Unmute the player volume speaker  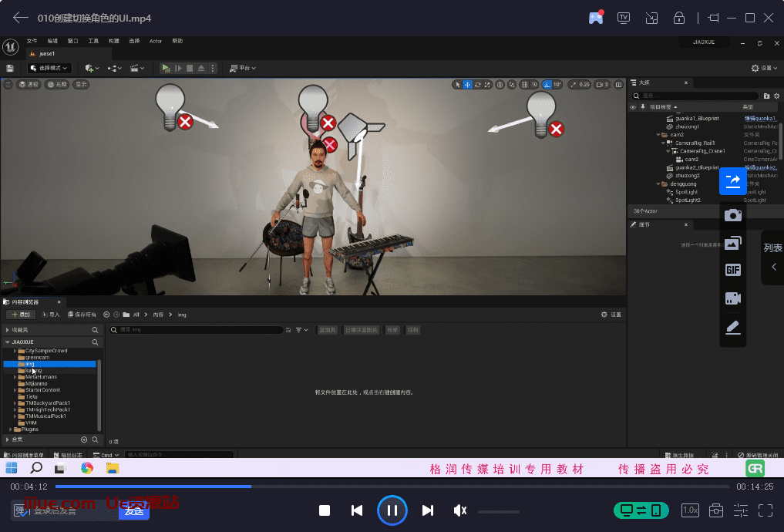460,510
